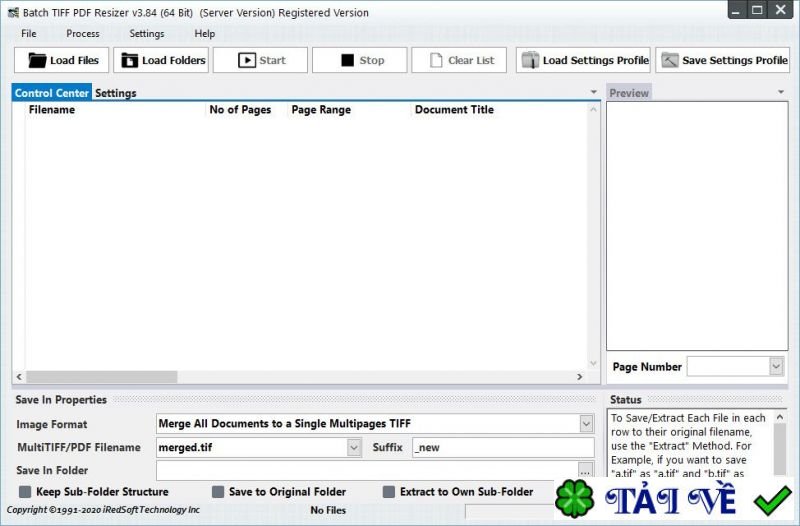
Task: Select the Preview panel tab
Action: (x=629, y=93)
